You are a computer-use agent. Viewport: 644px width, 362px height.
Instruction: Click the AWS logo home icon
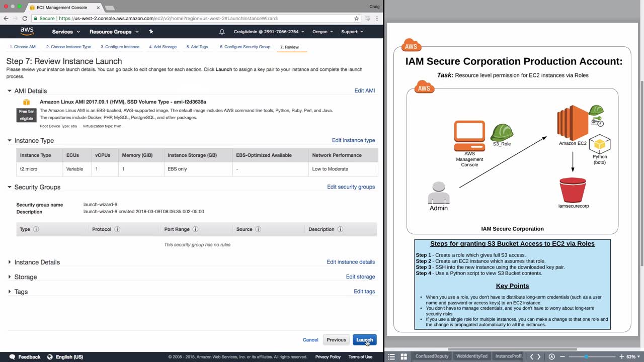[x=27, y=31]
